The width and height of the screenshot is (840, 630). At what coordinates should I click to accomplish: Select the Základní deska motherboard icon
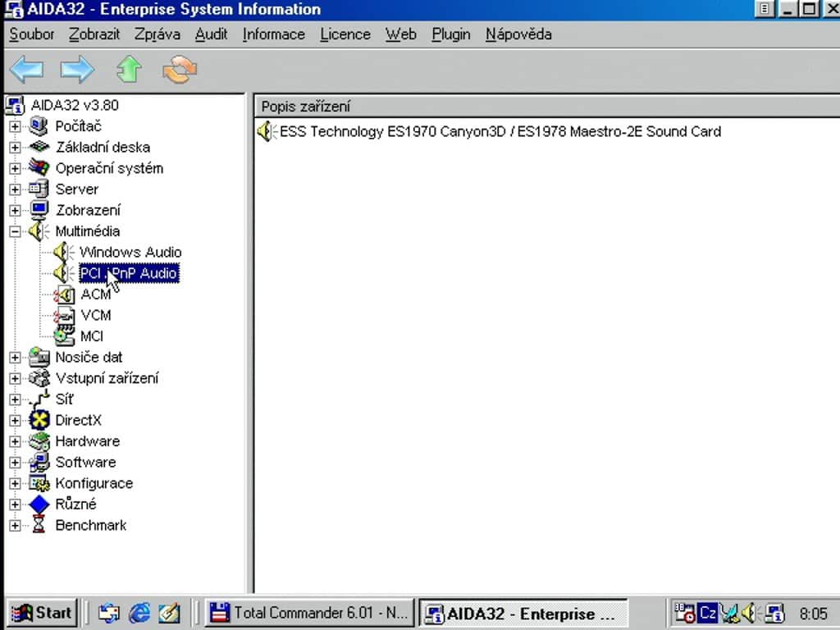[39, 147]
